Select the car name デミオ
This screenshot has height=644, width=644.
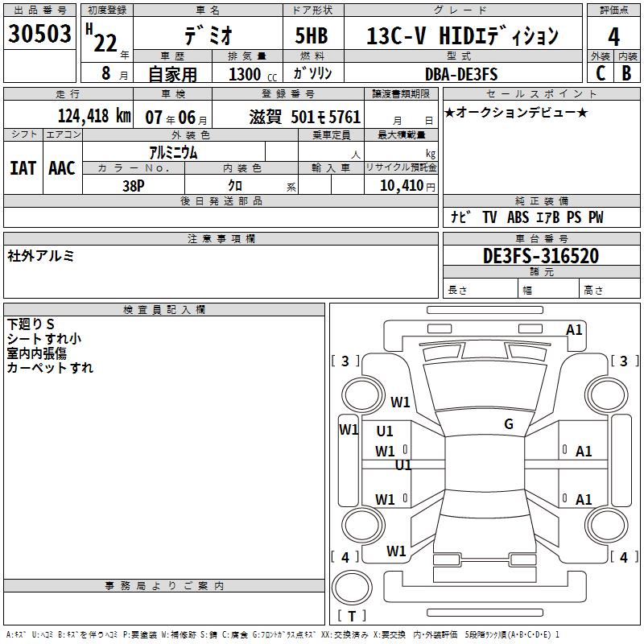(x=207, y=36)
